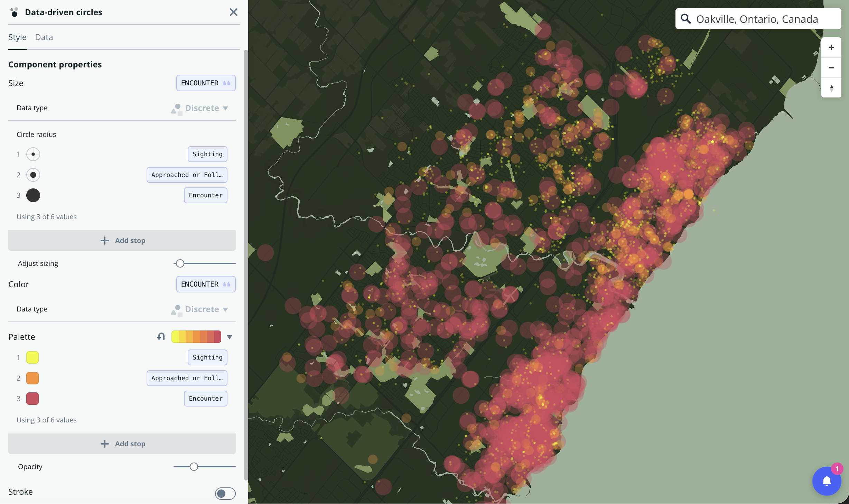The image size is (849, 504).
Task: Zoom in using the plus icon on the map
Action: tap(831, 47)
